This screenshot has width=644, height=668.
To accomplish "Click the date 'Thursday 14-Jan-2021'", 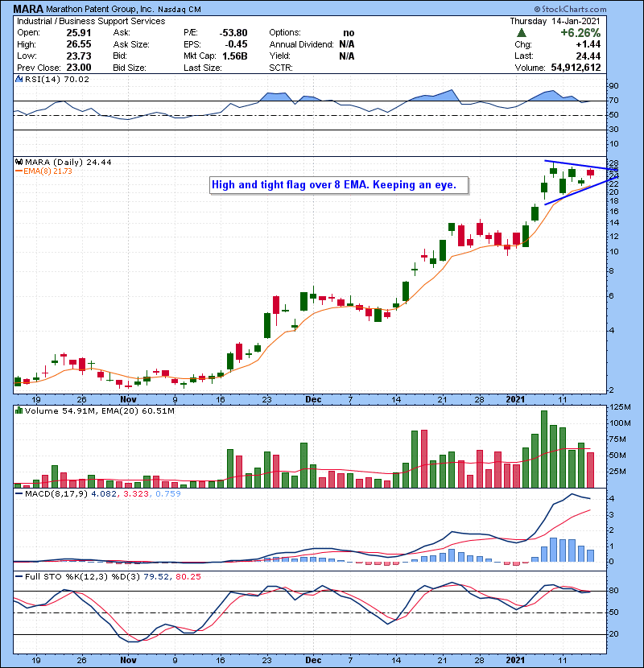I will 555,21.
